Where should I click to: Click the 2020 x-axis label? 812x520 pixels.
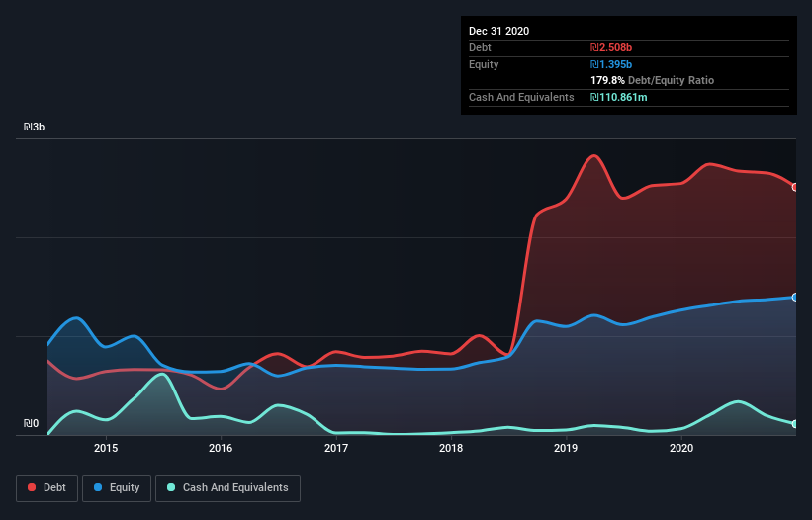(x=681, y=448)
